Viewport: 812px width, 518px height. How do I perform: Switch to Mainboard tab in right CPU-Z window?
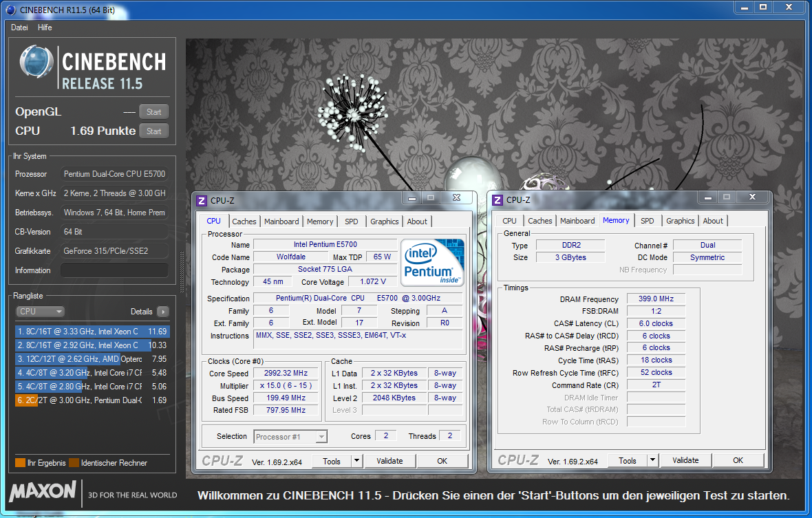click(x=577, y=221)
